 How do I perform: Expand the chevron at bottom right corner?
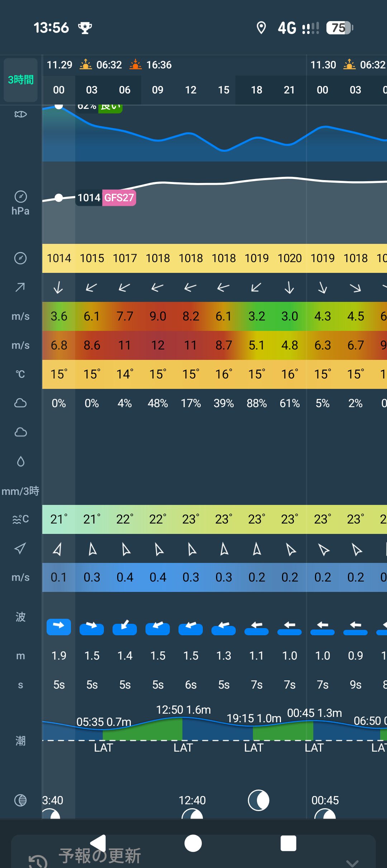point(352,862)
